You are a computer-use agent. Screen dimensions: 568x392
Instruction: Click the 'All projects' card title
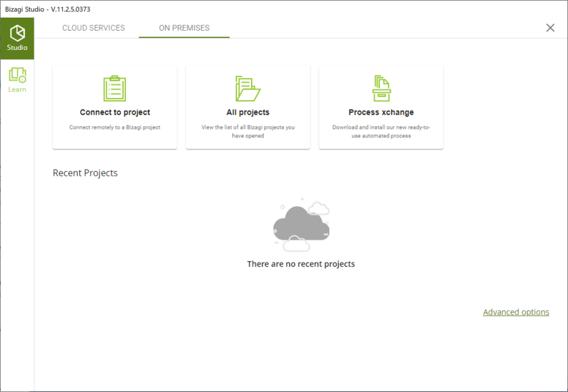click(248, 112)
